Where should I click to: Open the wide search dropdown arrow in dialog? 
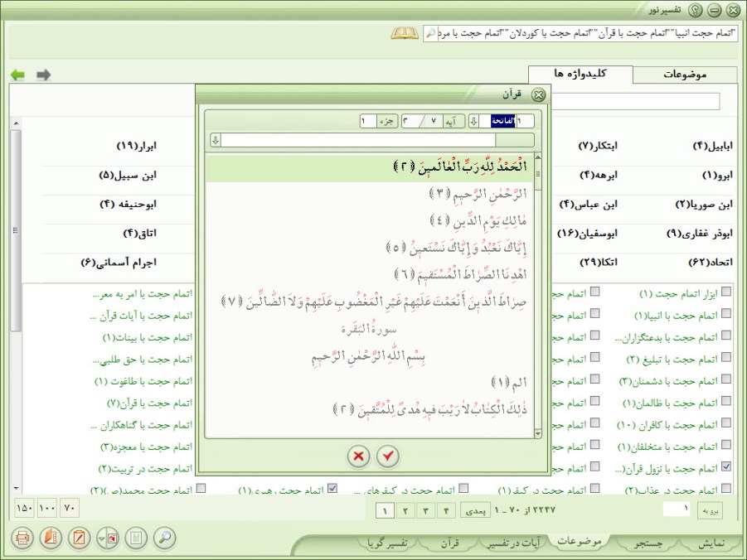pos(216,140)
